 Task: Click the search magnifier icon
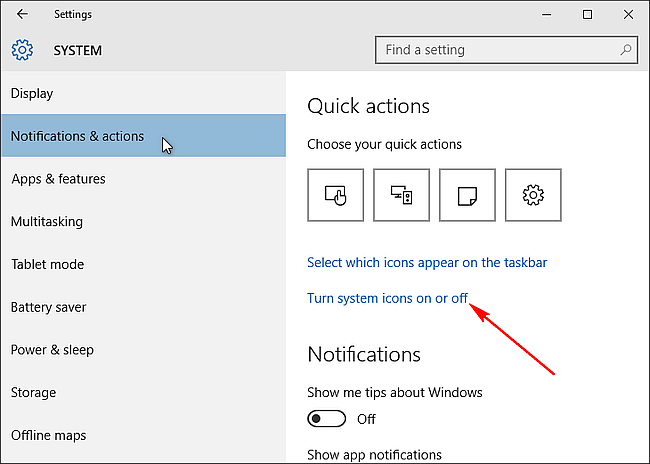[626, 50]
